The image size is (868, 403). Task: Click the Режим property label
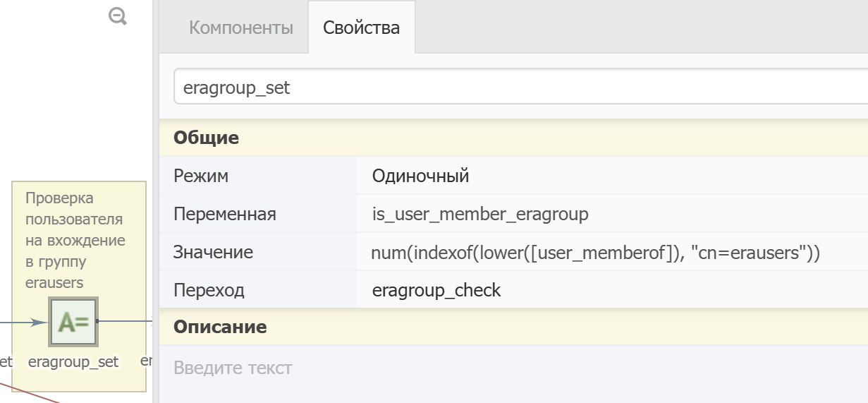[x=201, y=176]
